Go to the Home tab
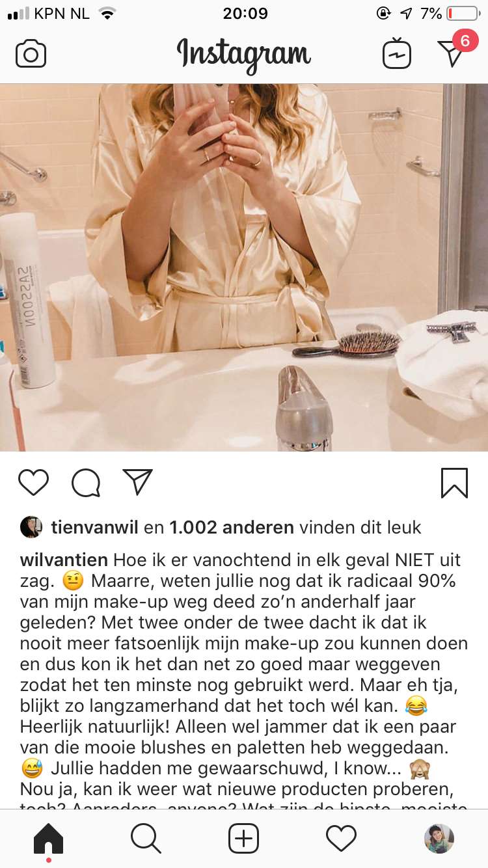 tap(49, 839)
